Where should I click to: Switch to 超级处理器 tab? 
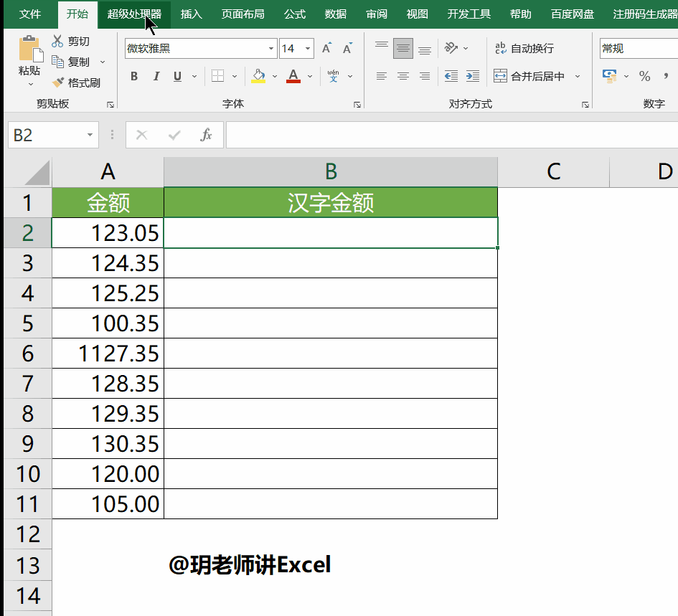pos(134,14)
